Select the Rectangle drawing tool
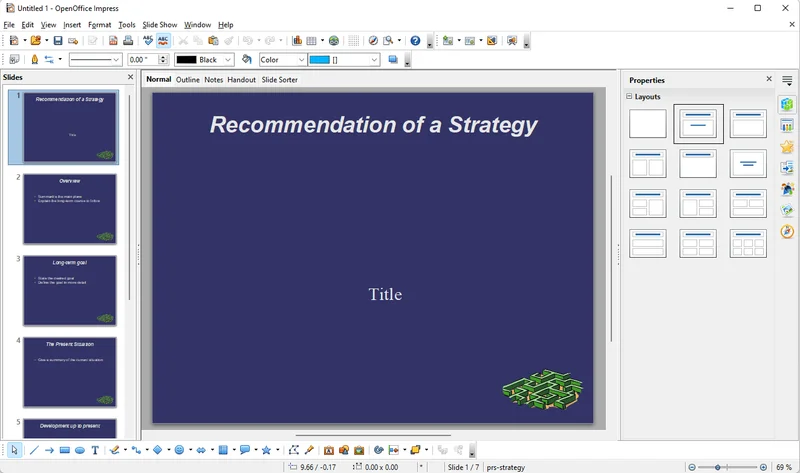 65,450
